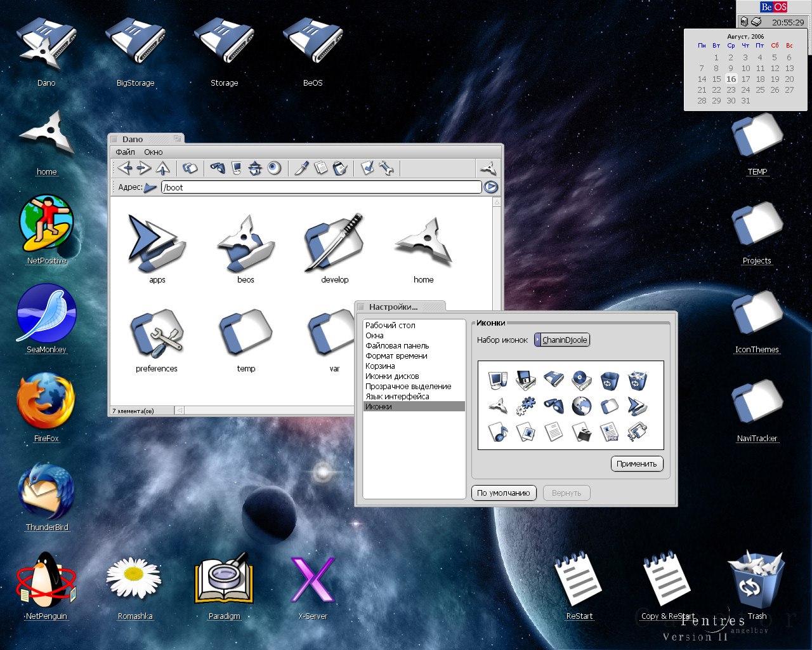Select the Trash bin on desktop

(756, 584)
